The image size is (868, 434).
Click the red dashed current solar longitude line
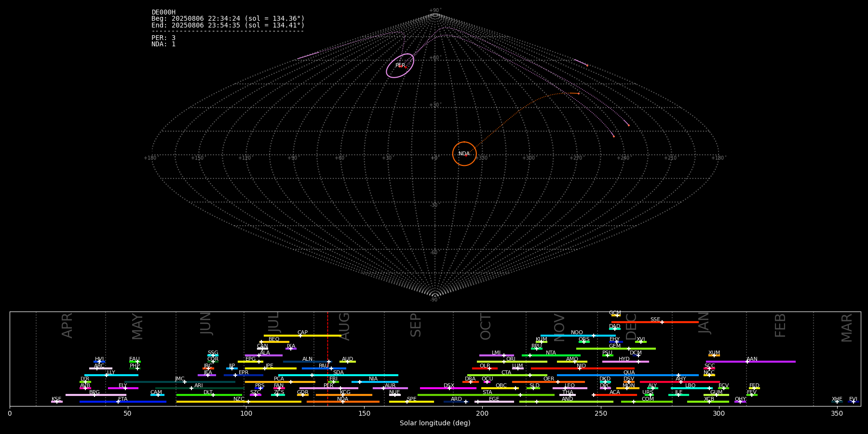(327, 358)
